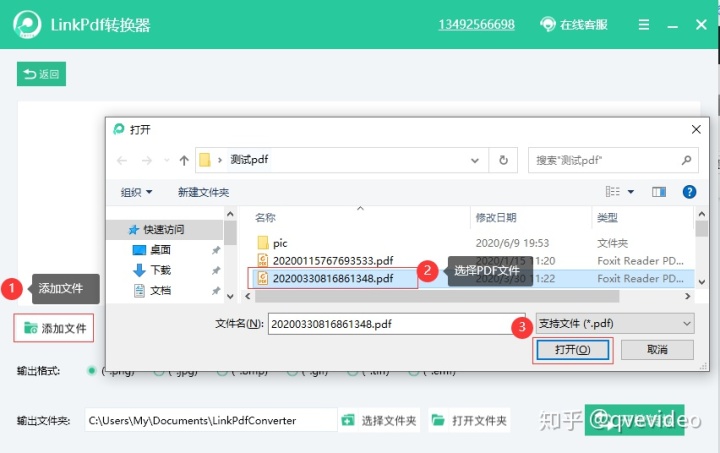The image size is (720, 453).
Task: Select the pic folder
Action: point(280,243)
